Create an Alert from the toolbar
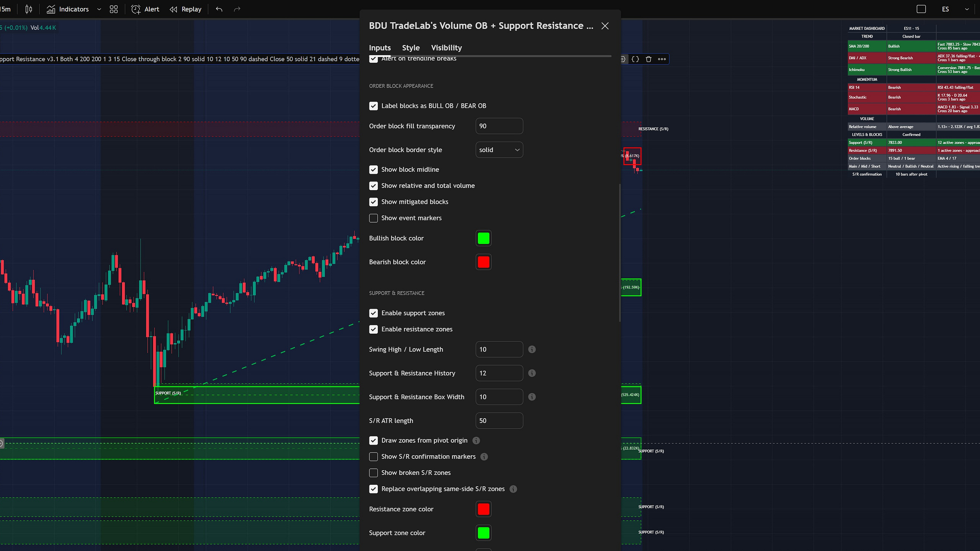The height and width of the screenshot is (551, 980). point(145,9)
